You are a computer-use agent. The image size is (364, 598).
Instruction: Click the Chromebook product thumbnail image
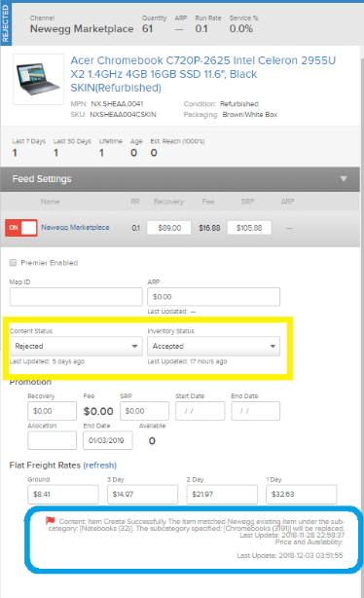coord(38,79)
